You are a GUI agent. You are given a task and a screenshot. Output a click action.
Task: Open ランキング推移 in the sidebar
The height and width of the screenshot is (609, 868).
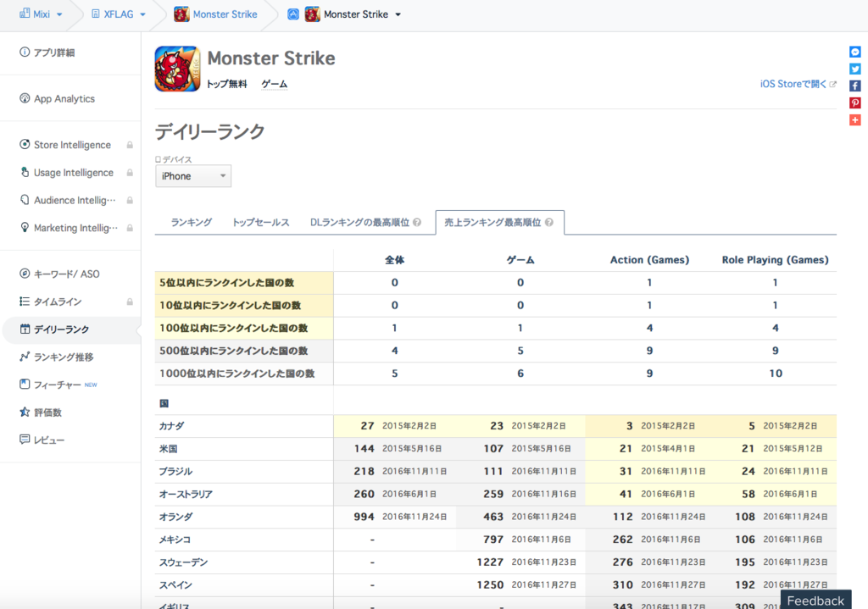64,357
